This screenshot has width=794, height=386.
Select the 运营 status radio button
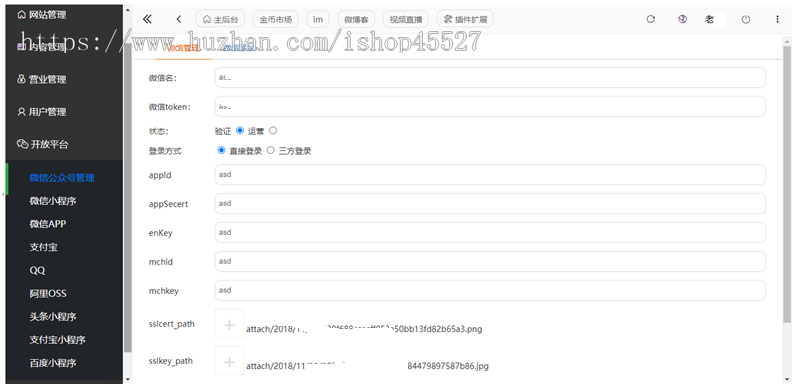point(273,130)
